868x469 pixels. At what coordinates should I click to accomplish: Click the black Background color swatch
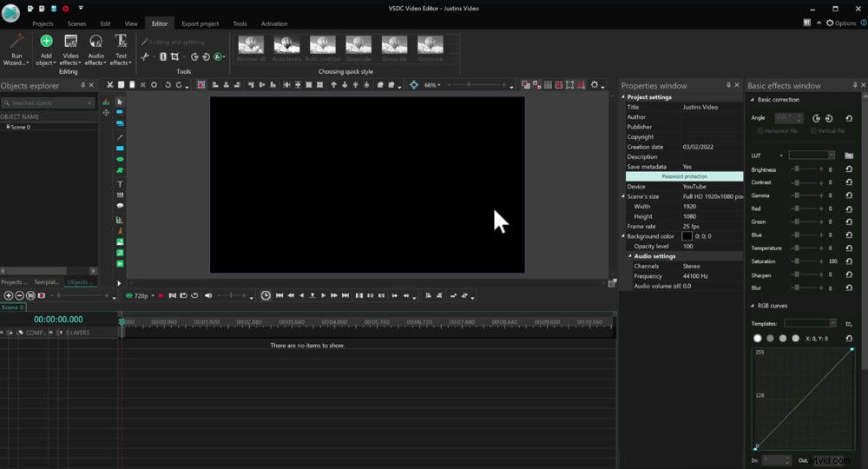[x=687, y=236]
